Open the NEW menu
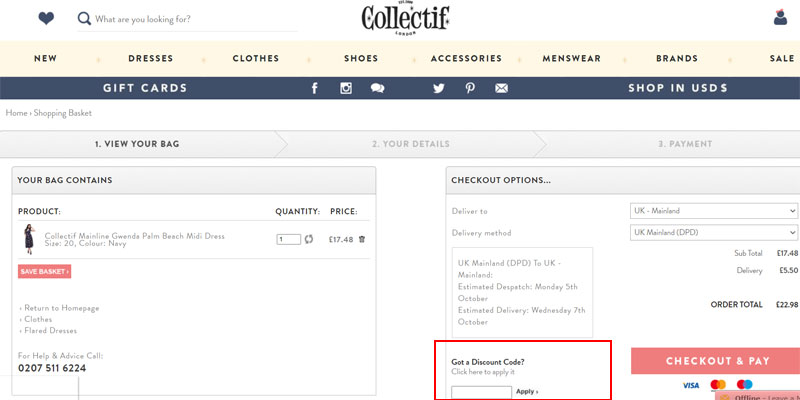Screen dimensions: 800x400 (x=45, y=59)
